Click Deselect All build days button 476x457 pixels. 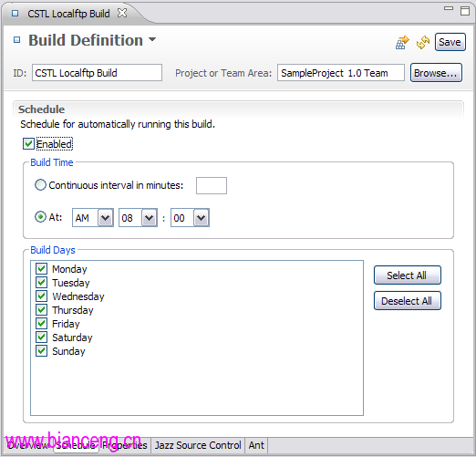[407, 301]
